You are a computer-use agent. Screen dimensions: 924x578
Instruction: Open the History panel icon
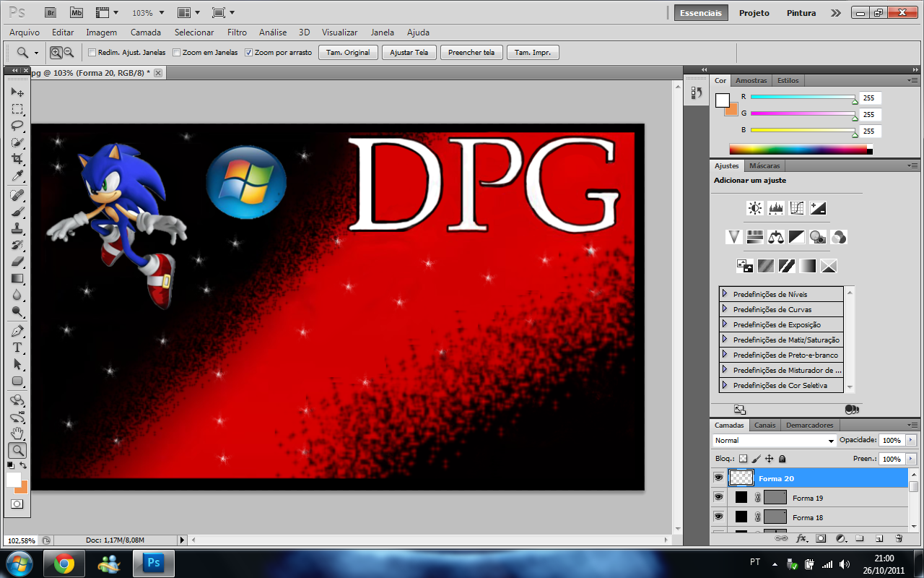point(696,92)
